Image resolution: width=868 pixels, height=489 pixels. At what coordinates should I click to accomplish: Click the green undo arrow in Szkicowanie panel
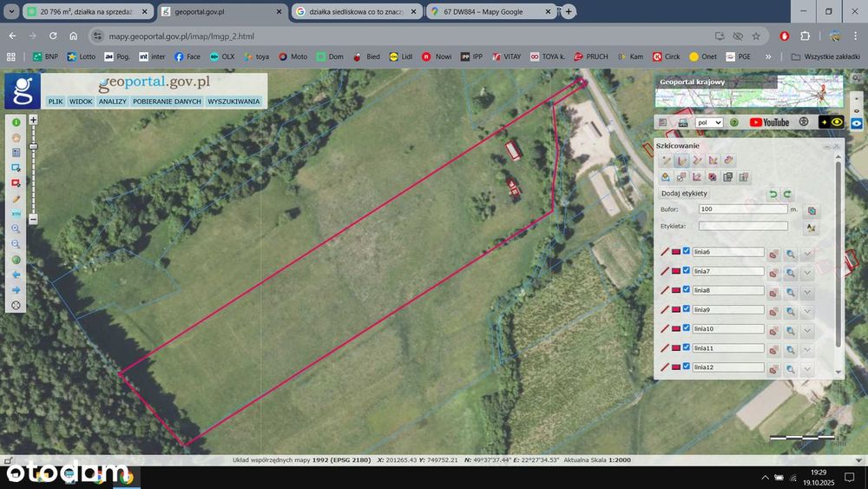tap(773, 194)
